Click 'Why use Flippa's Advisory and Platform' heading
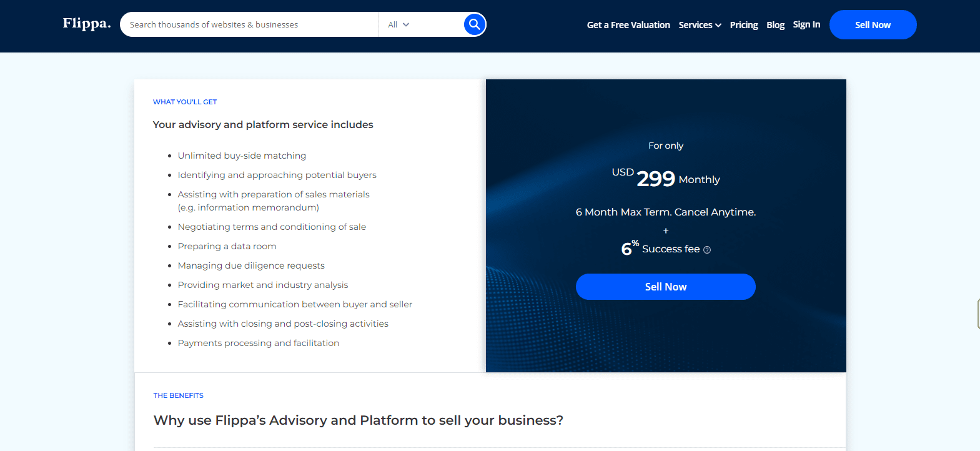 [x=359, y=420]
